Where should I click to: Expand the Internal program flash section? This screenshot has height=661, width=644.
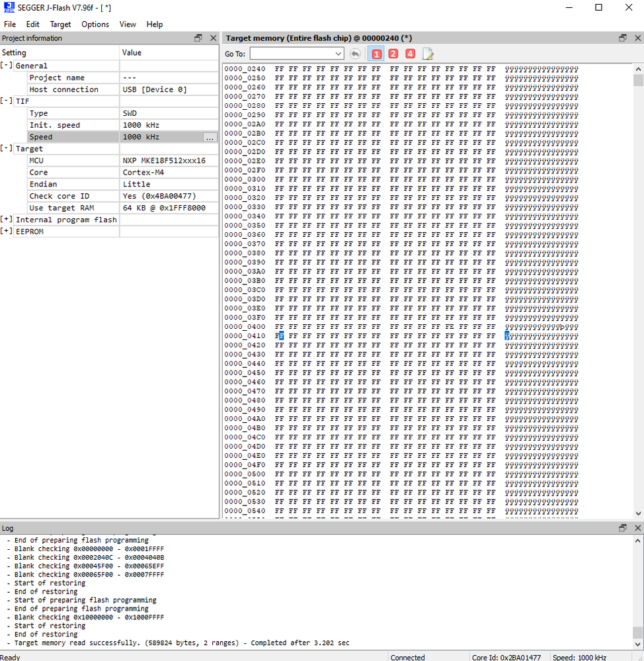7,219
